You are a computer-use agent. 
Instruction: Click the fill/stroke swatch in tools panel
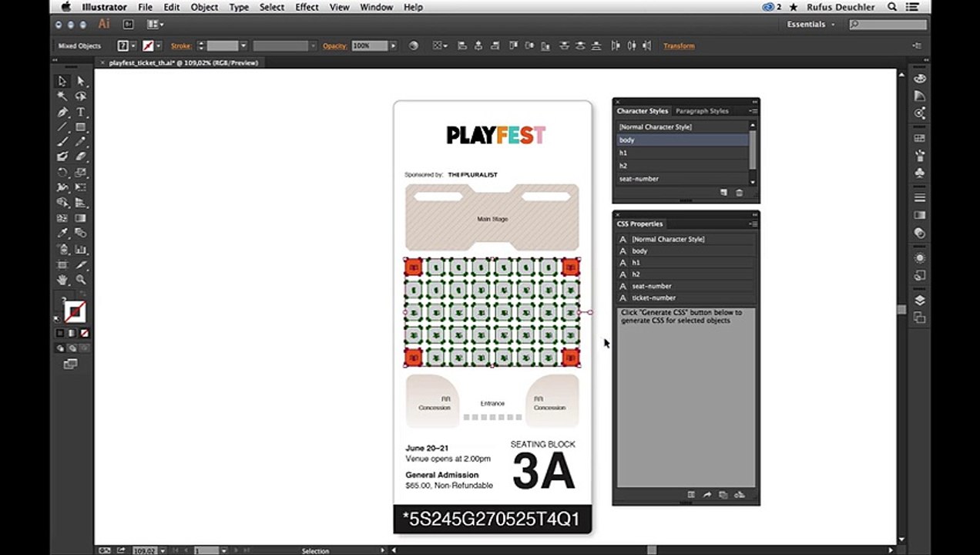click(x=74, y=311)
